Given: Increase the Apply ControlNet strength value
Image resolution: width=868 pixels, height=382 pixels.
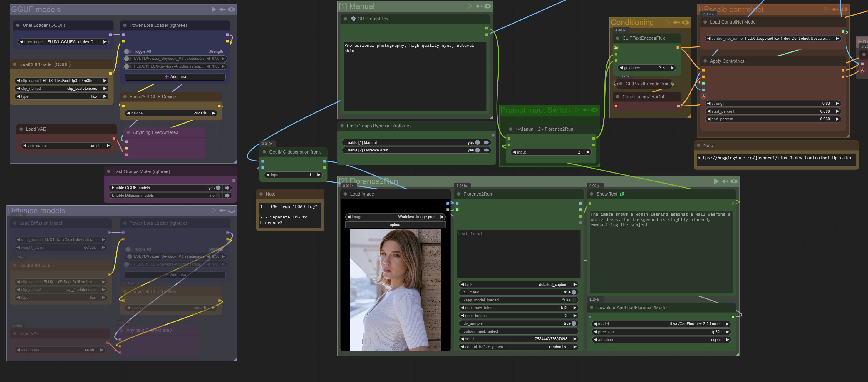Looking at the screenshot, I should tap(837, 104).
